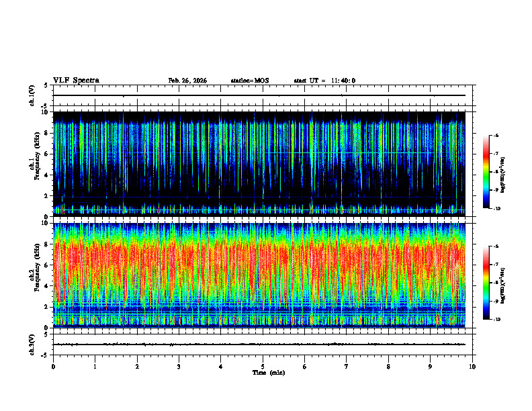
Task: Click the ch.2 spectrogram panel
Action: tap(259, 275)
